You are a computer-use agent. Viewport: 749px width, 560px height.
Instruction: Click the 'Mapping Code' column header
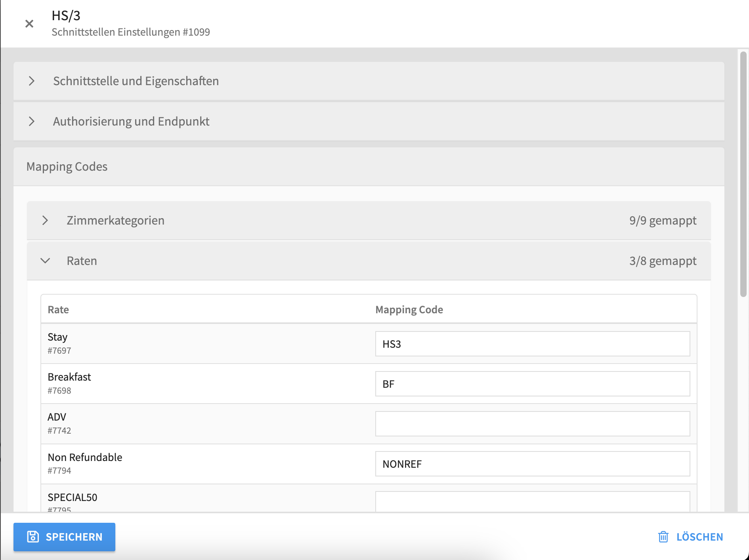(409, 310)
